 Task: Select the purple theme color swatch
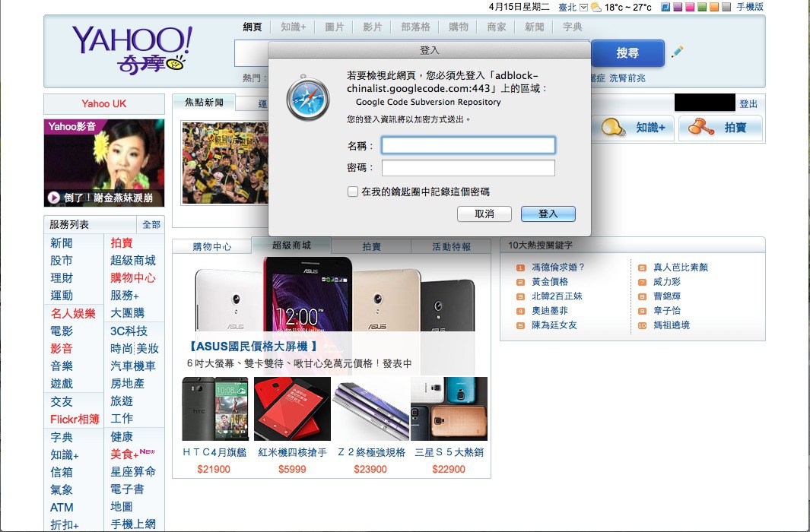tap(678, 7)
